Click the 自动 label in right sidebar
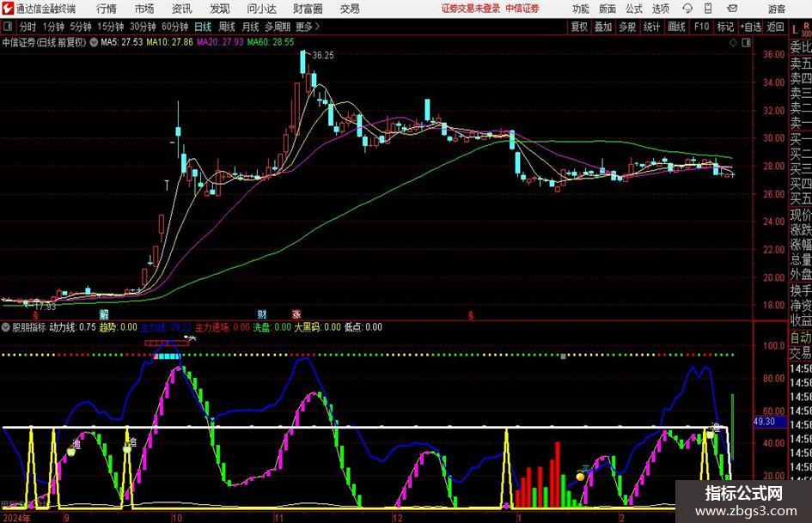Screen dimensions: 812x523 pos(801,338)
